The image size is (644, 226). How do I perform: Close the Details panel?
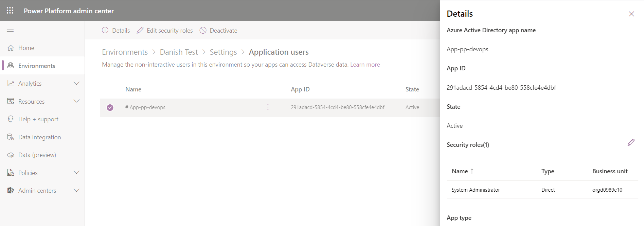pyautogui.click(x=631, y=14)
